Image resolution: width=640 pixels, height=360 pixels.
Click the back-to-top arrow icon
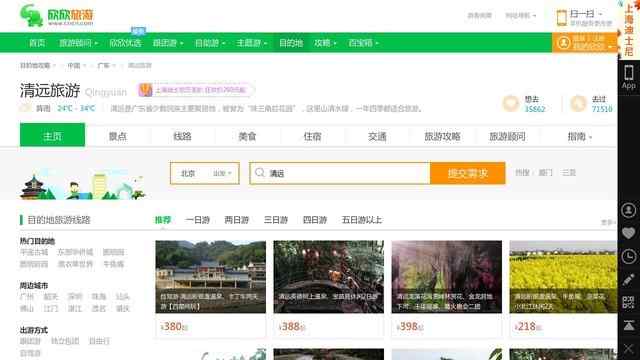click(629, 325)
